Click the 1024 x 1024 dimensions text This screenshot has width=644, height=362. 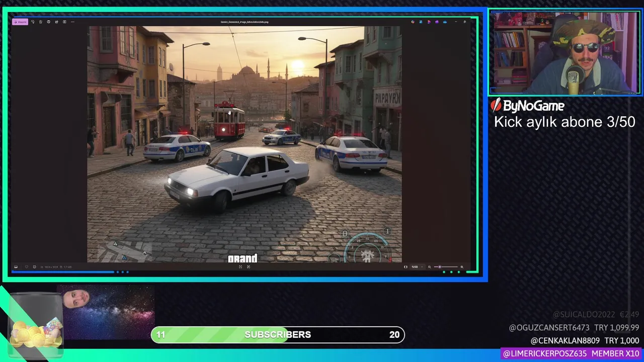coord(50,267)
